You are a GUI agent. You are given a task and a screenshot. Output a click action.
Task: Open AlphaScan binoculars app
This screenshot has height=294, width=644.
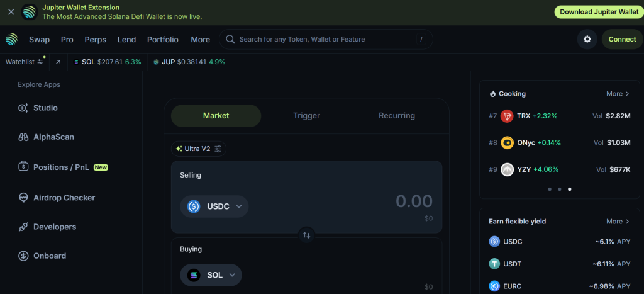coord(53,137)
